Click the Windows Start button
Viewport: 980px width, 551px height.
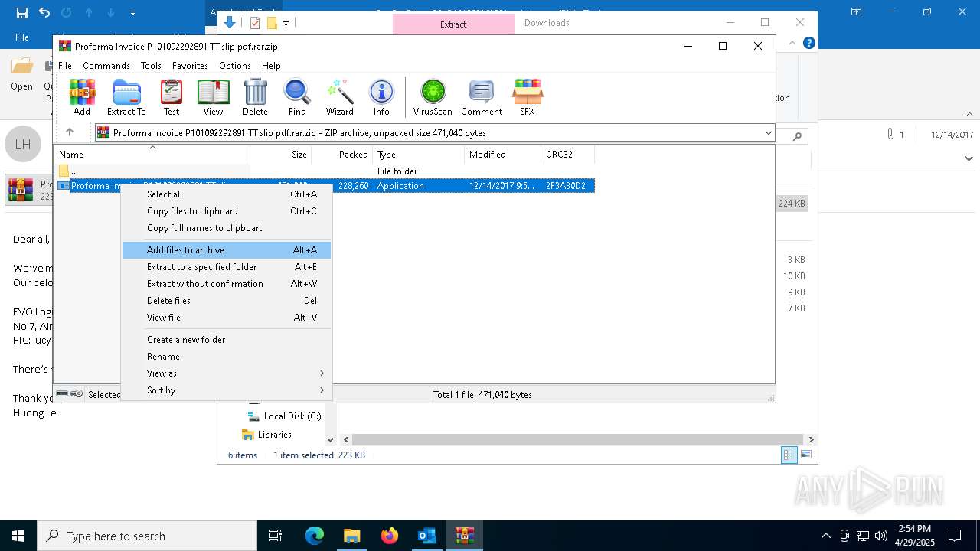pyautogui.click(x=18, y=536)
